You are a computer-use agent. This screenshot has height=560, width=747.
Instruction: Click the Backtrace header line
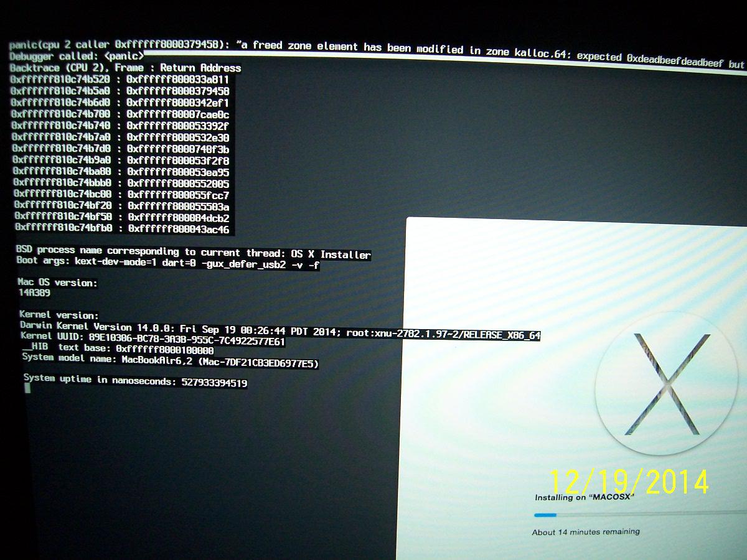125,68
